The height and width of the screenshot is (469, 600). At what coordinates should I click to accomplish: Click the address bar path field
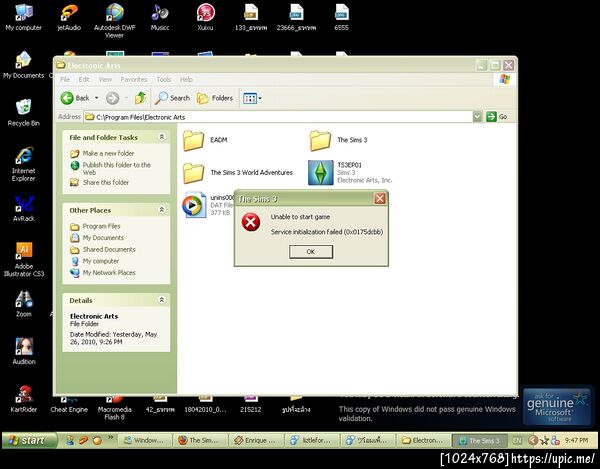278,117
